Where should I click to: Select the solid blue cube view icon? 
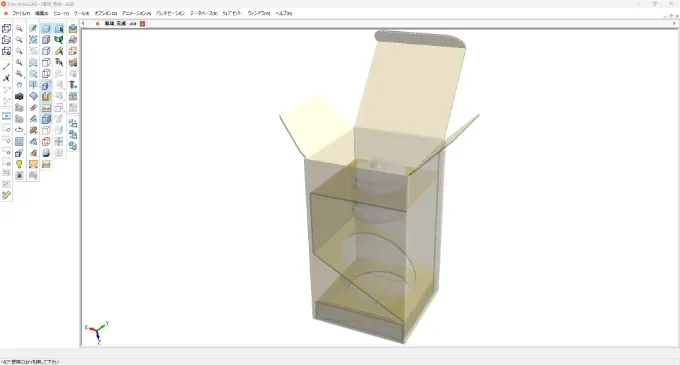point(46,40)
